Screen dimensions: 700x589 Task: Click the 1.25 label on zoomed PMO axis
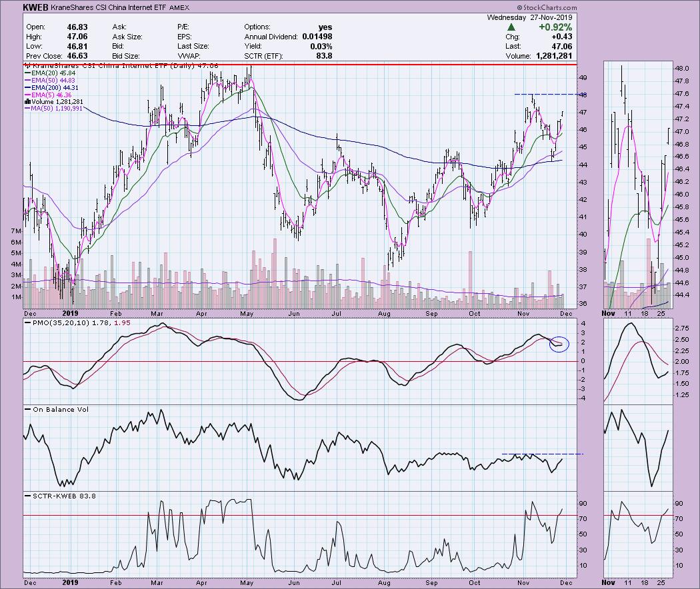coord(682,394)
